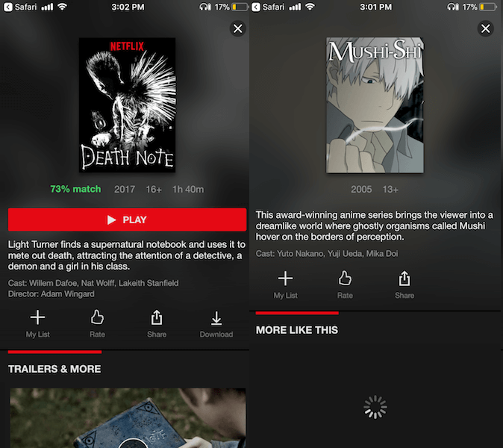The height and width of the screenshot is (448, 503).
Task: Play the Death Note movie
Action: [127, 220]
